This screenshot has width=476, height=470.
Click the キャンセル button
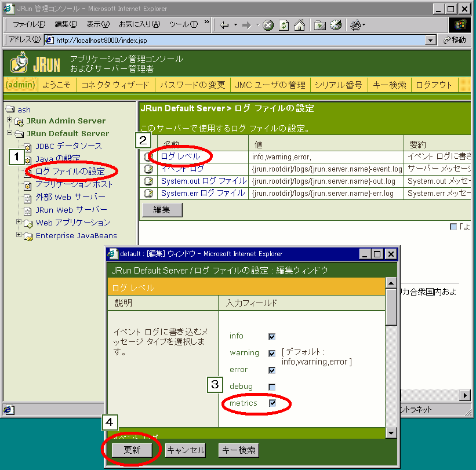[186, 450]
